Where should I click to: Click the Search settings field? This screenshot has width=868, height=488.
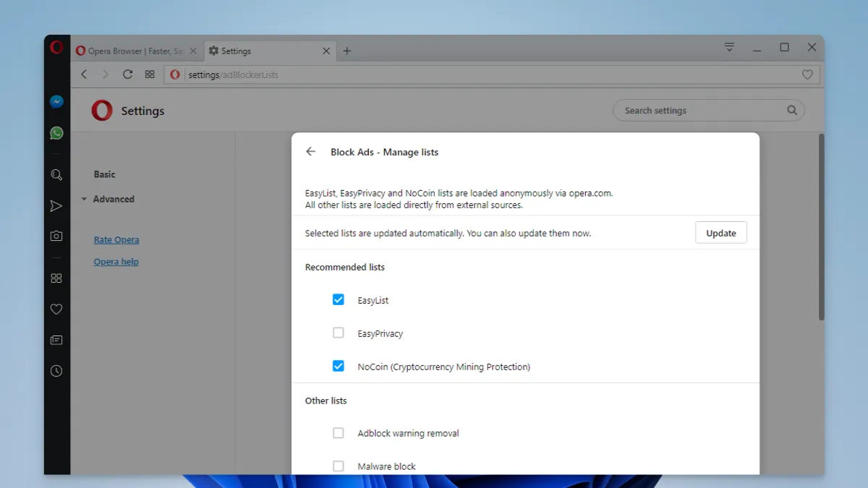702,111
